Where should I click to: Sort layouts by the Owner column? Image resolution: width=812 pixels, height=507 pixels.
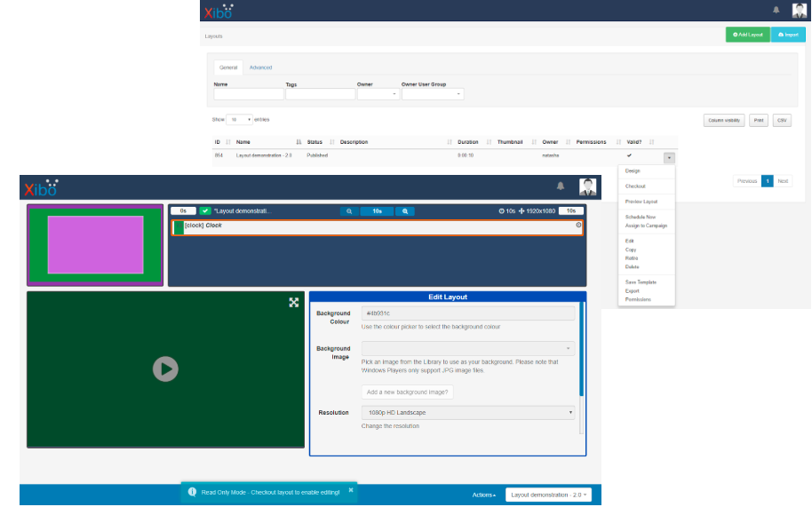point(555,142)
